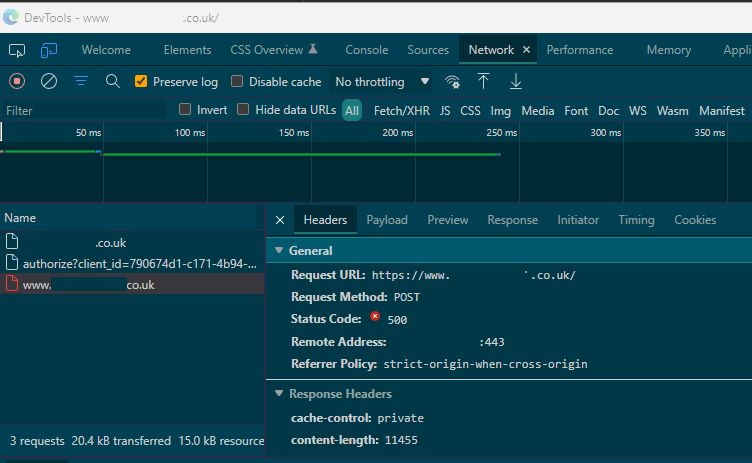The width and height of the screenshot is (752, 463).
Task: Filter requests by Font
Action: (576, 111)
